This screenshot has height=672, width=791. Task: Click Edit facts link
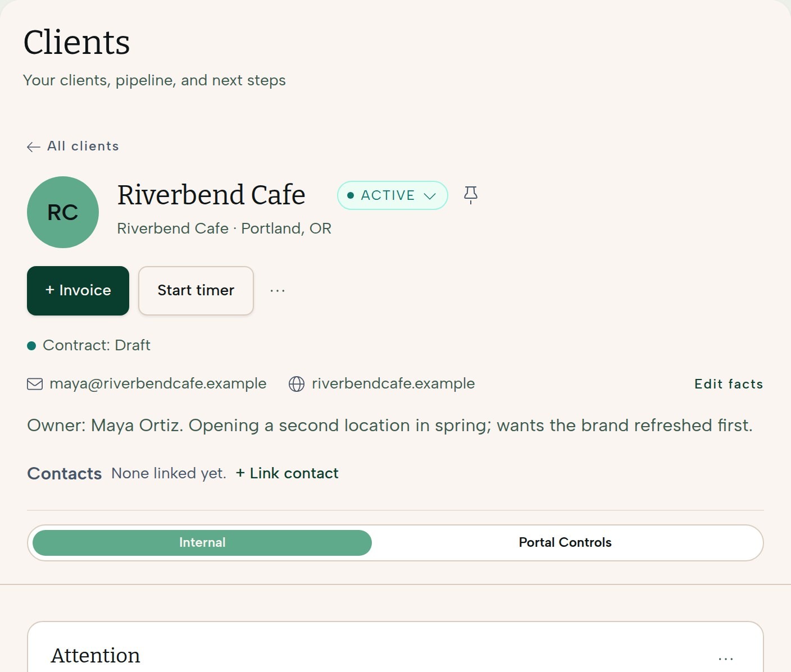click(729, 384)
